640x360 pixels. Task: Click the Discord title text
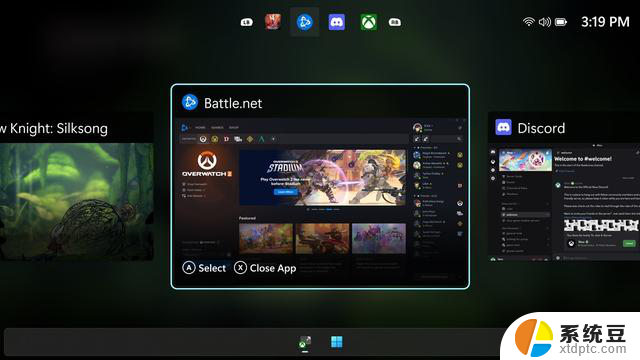click(541, 128)
